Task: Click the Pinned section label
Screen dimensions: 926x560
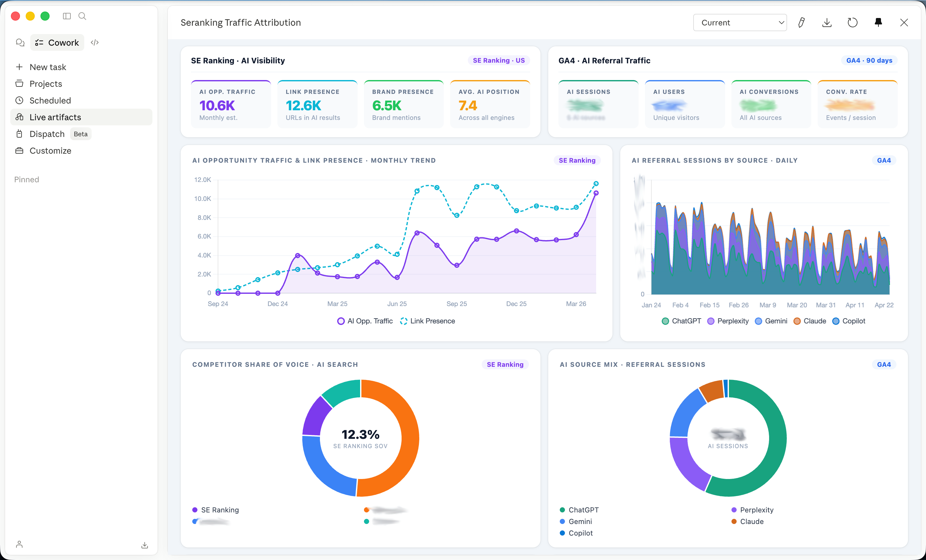Action: (27, 180)
